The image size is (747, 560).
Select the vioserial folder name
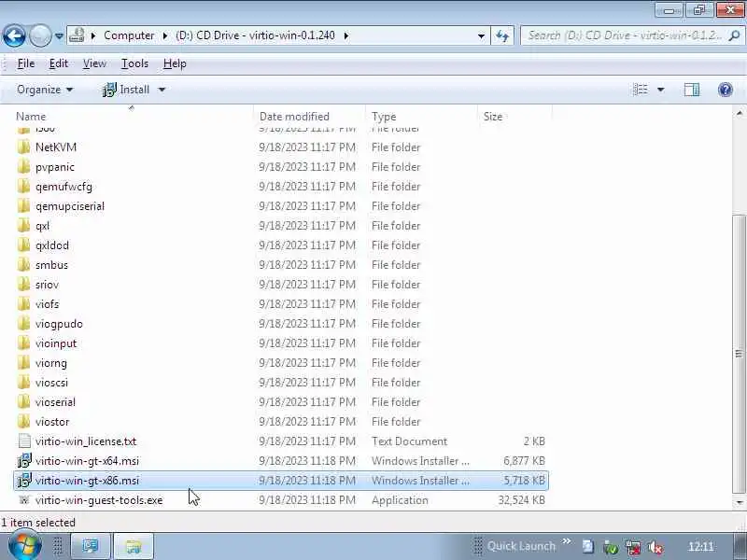click(x=55, y=402)
